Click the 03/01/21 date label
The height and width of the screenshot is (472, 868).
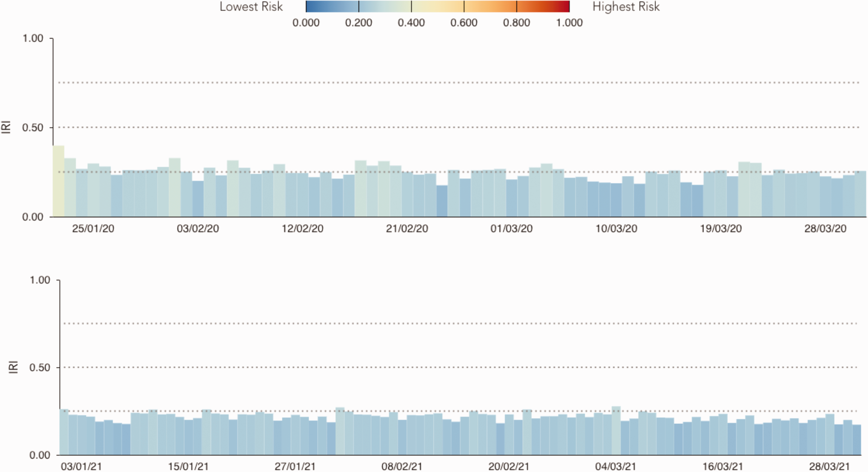click(x=81, y=467)
